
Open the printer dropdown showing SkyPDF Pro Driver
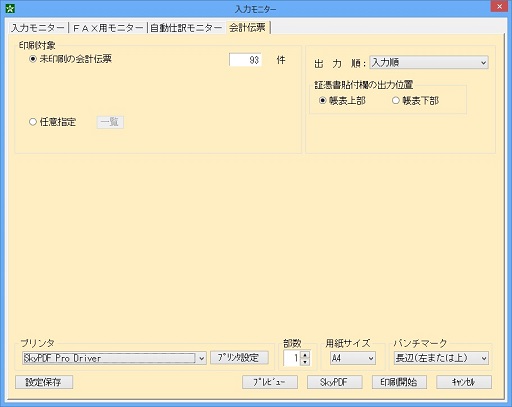point(114,358)
